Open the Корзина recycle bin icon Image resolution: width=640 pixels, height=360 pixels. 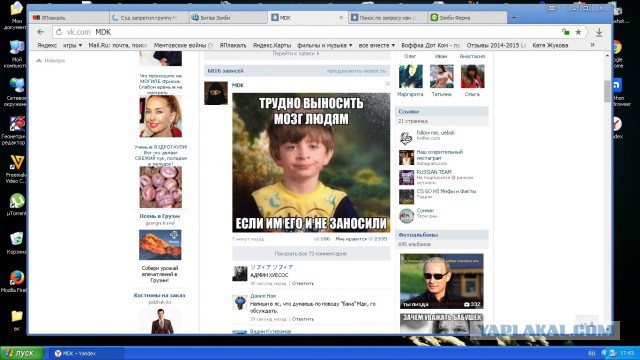(16, 243)
